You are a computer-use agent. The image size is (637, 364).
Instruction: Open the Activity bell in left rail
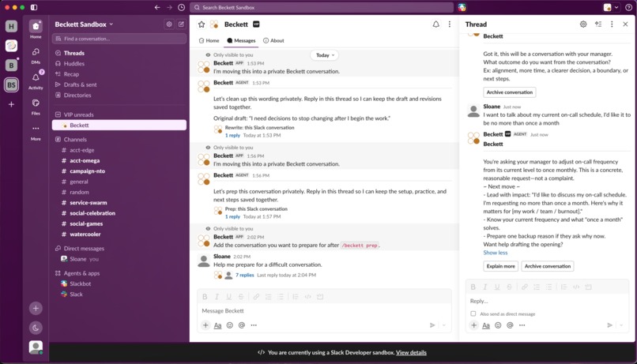pyautogui.click(x=36, y=77)
